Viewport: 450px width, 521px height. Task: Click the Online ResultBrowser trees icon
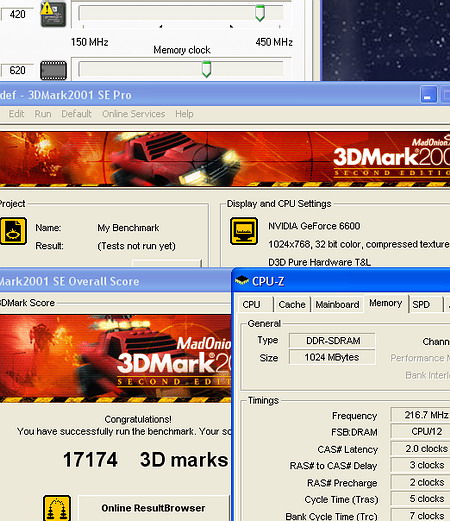(x=57, y=508)
